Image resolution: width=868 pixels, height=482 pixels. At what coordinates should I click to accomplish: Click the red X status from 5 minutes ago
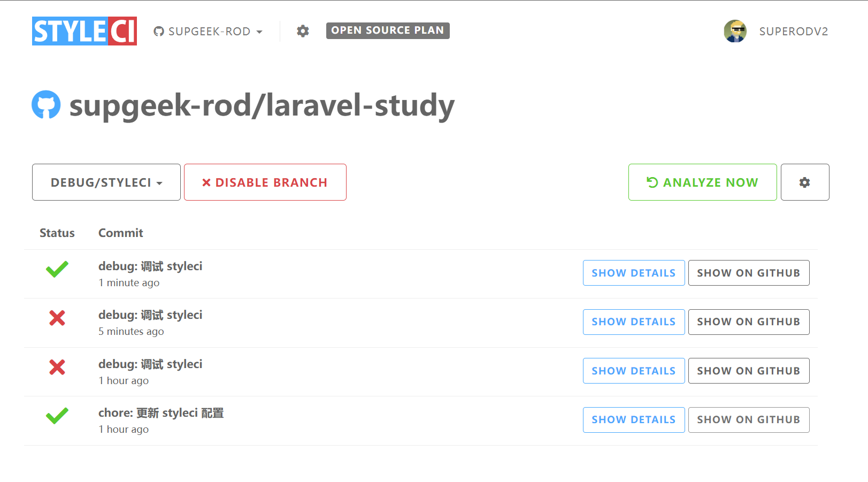[x=57, y=318]
